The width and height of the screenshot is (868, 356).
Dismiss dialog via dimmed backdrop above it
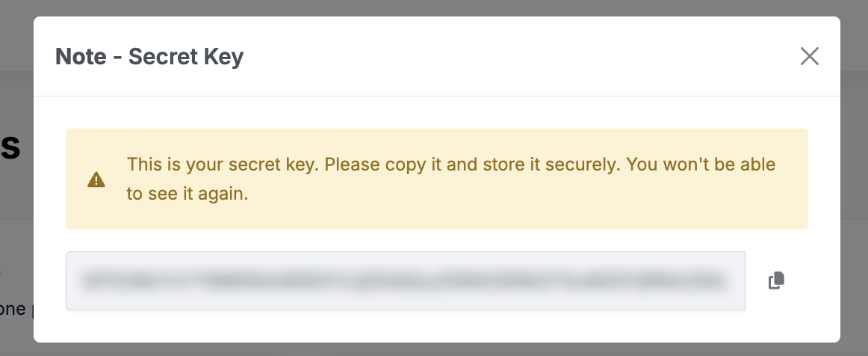click(433, 7)
